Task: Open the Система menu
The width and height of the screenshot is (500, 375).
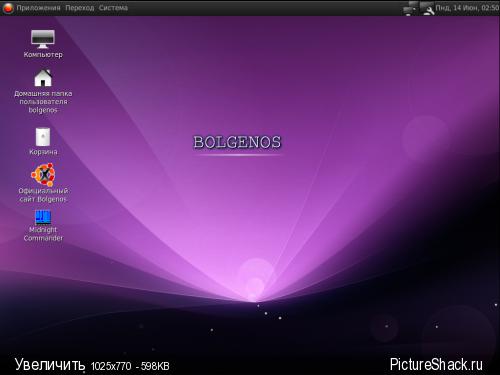Action: pos(113,8)
